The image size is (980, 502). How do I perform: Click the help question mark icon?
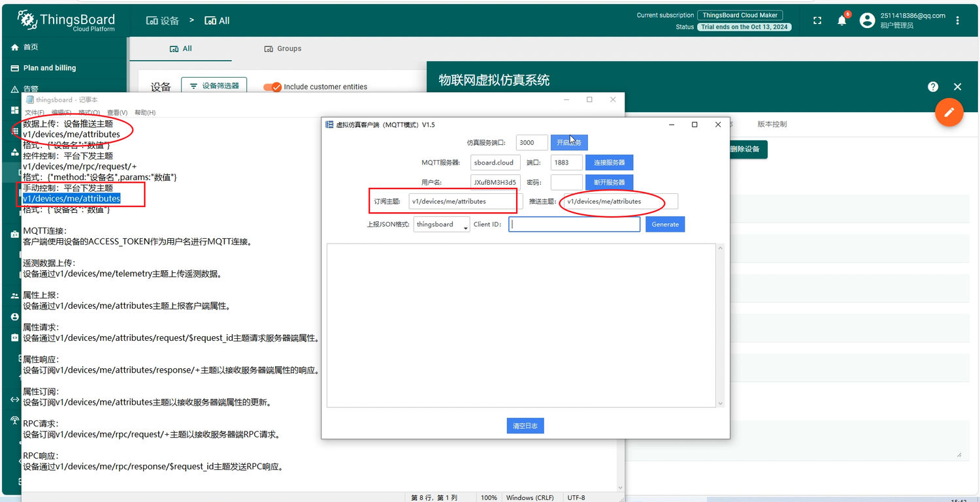933,87
